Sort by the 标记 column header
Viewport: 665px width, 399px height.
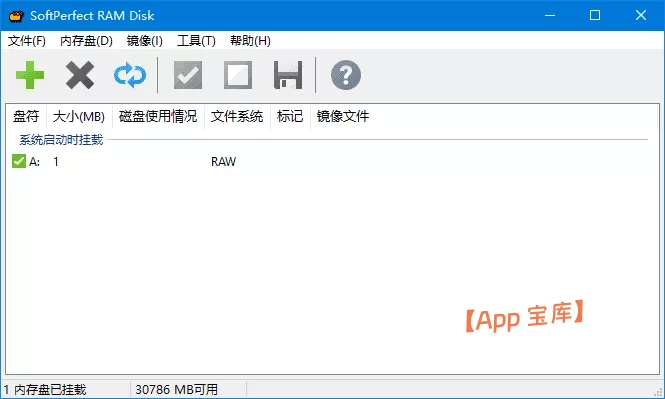click(x=290, y=116)
